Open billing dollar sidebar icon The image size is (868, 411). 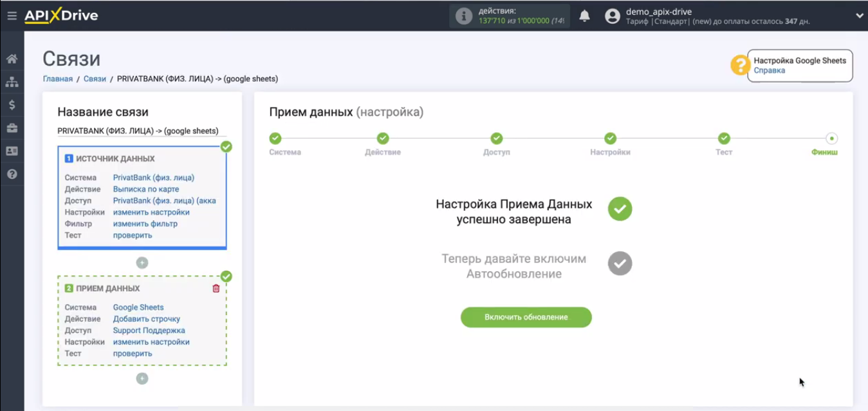(x=12, y=105)
